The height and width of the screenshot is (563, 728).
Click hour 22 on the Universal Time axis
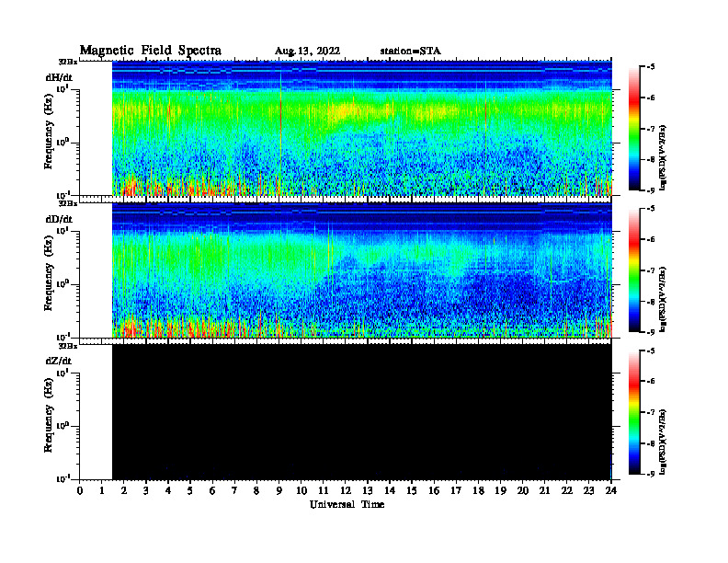pos(567,490)
